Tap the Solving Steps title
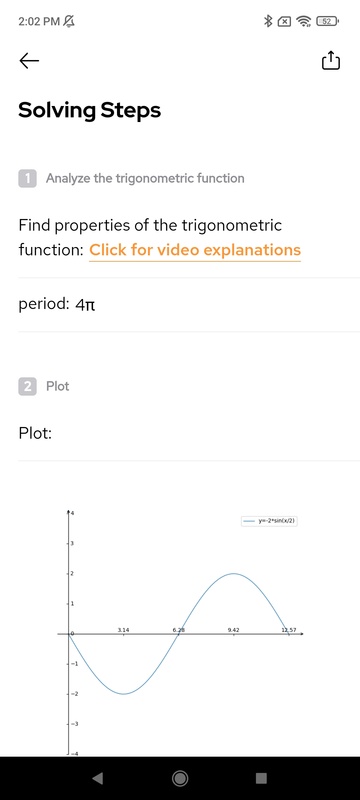Screen dimensions: 360x800 click(90, 110)
